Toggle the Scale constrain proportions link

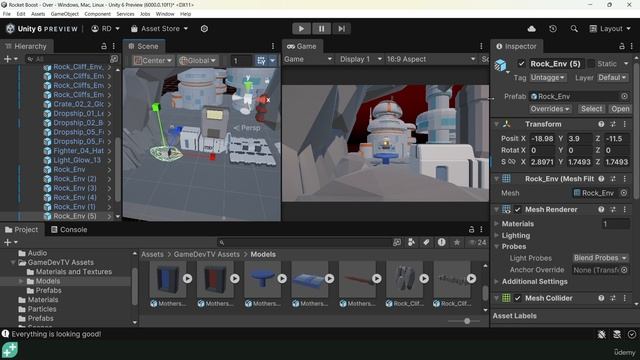pos(512,162)
